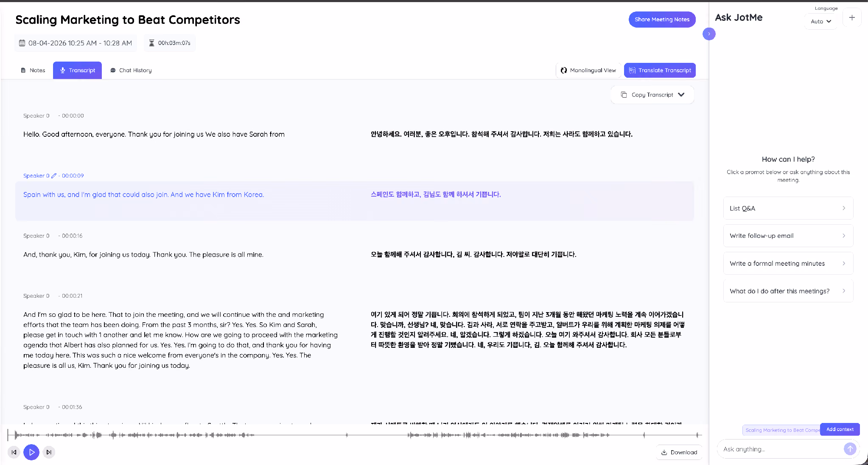Click the Share Meeting Notes button
This screenshot has height=465, width=868.
pos(662,20)
